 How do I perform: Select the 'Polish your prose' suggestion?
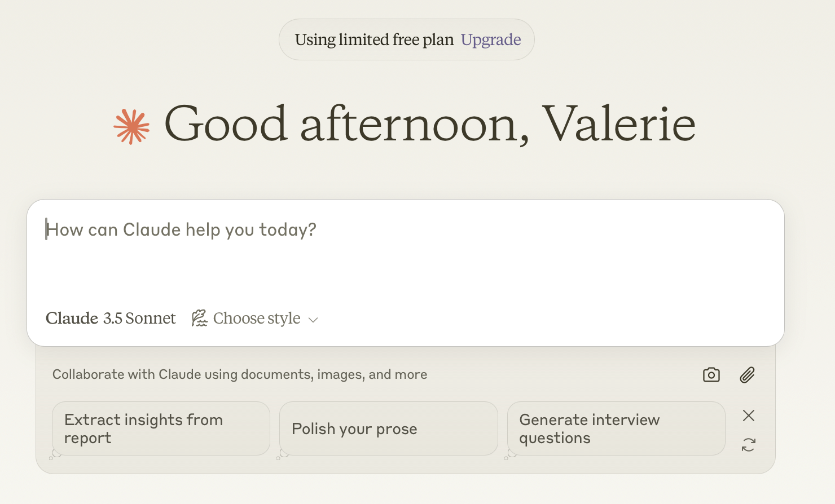point(388,428)
